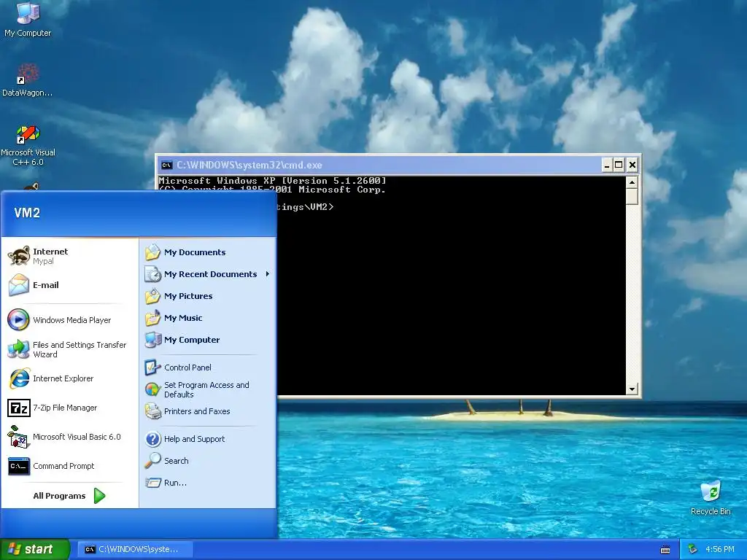Click the cmd vertical scrollbar thumb
Image resolution: width=747 pixels, height=560 pixels.
point(632,196)
